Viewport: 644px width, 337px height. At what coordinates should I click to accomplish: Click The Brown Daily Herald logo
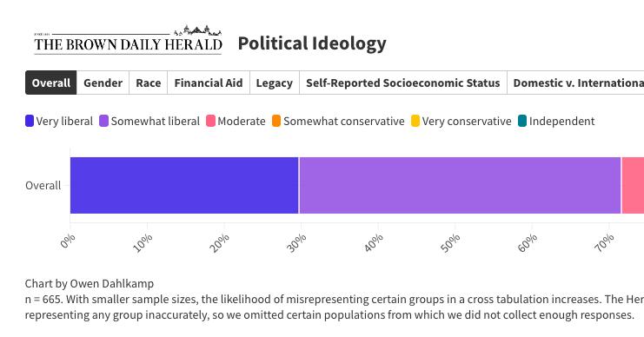128,40
